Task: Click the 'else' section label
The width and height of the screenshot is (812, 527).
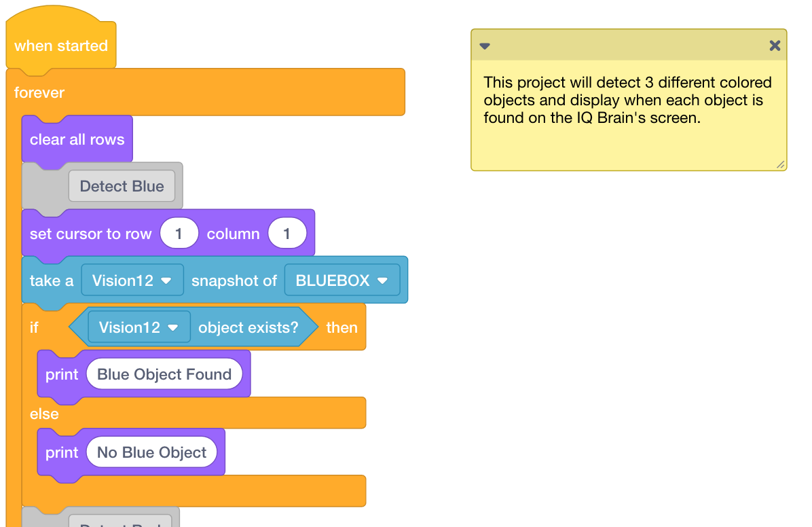Action: click(44, 414)
